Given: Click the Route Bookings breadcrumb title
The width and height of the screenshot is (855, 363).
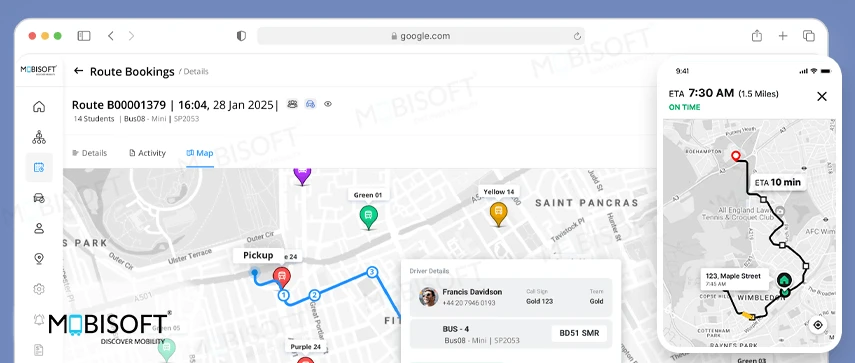Looking at the screenshot, I should click(132, 71).
